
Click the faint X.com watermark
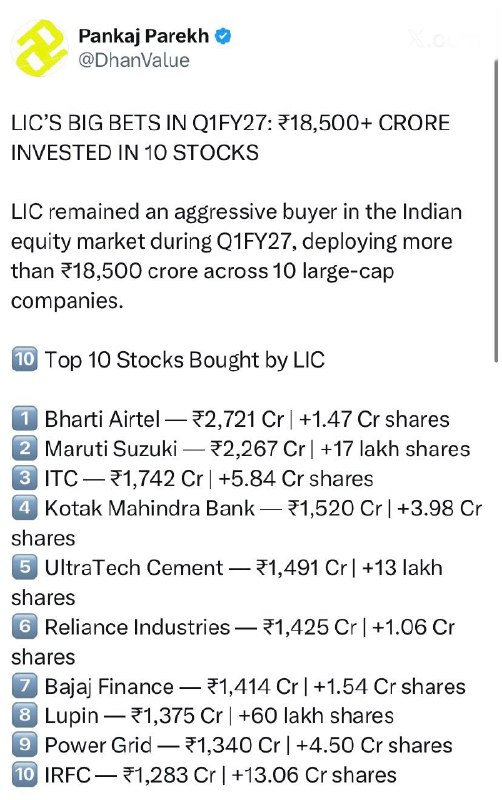pyautogui.click(x=444, y=39)
